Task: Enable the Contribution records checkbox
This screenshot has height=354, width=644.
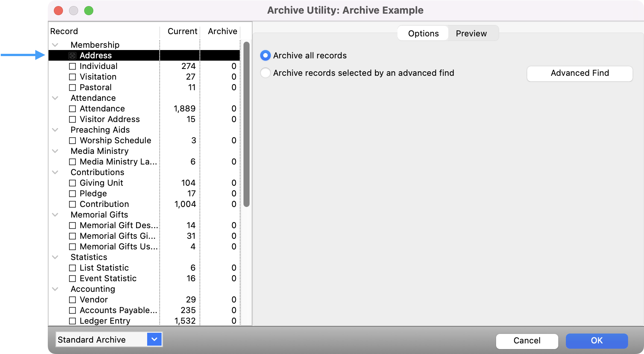Action: coord(72,204)
